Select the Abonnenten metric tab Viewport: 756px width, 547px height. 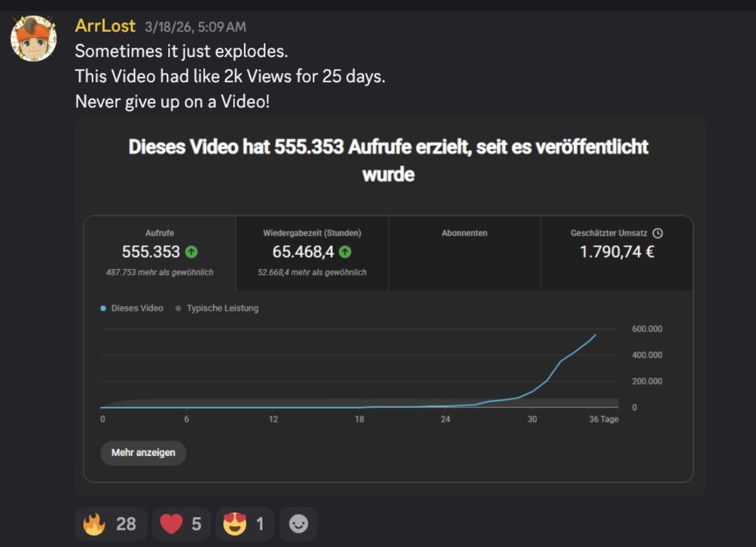point(465,253)
